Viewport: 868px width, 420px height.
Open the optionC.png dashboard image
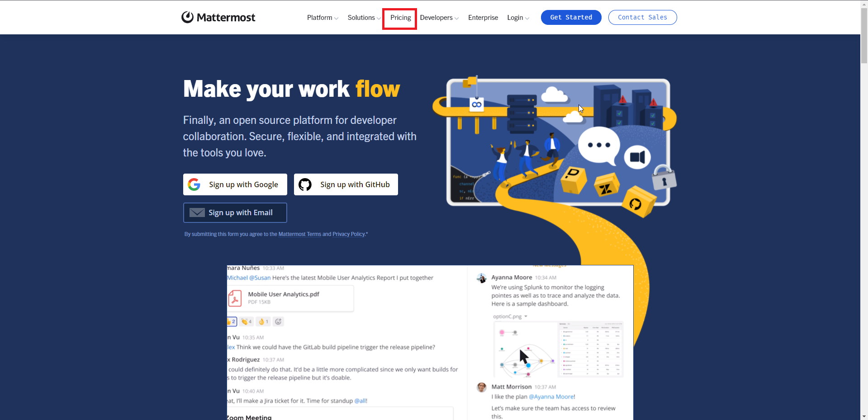coord(559,349)
